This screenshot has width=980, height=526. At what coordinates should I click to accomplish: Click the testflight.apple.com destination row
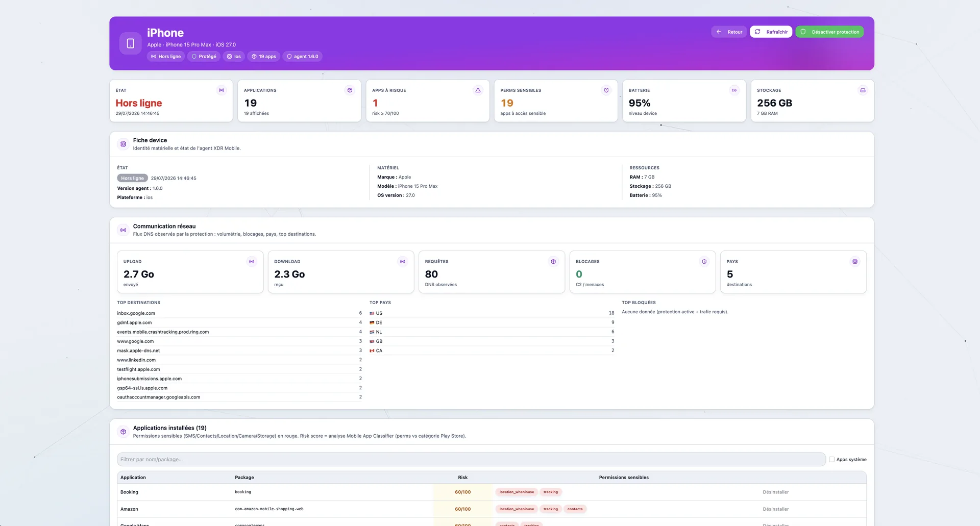(x=239, y=369)
